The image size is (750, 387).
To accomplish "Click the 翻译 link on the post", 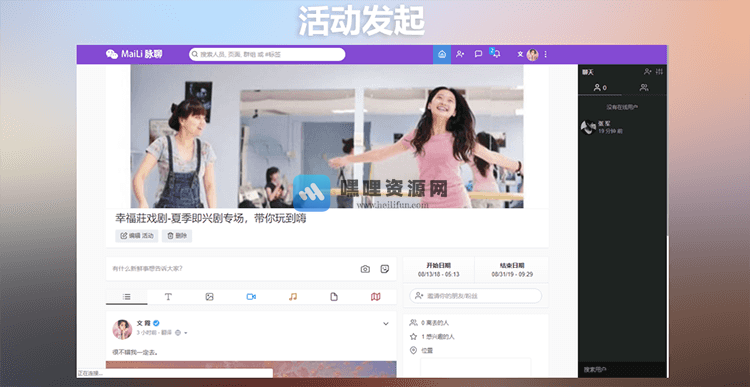I will [166, 332].
